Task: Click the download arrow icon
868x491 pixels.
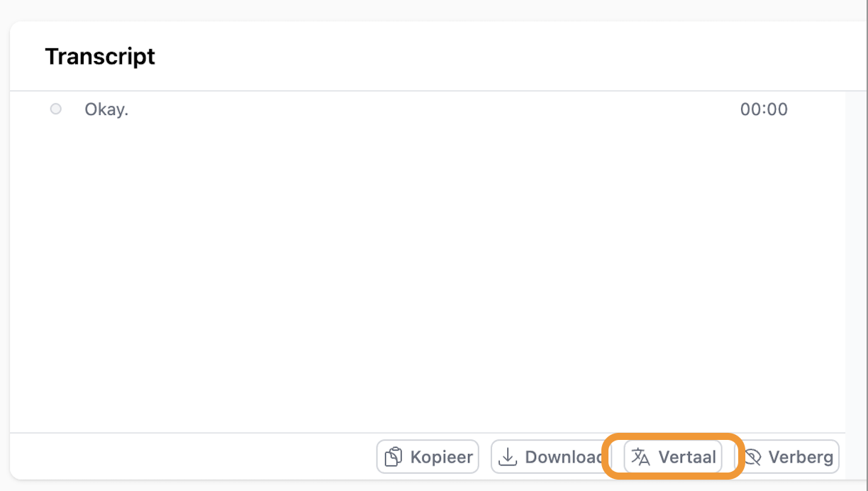Action: pos(507,457)
